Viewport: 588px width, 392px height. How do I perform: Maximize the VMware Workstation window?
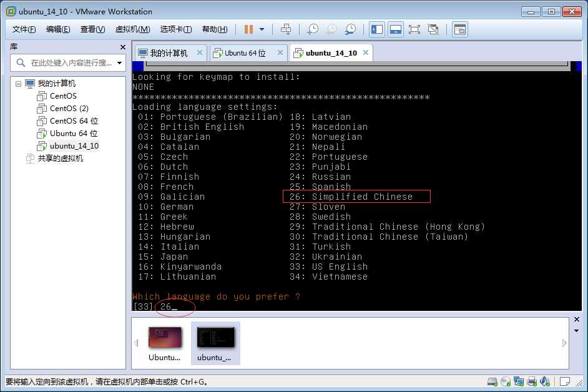coord(551,12)
